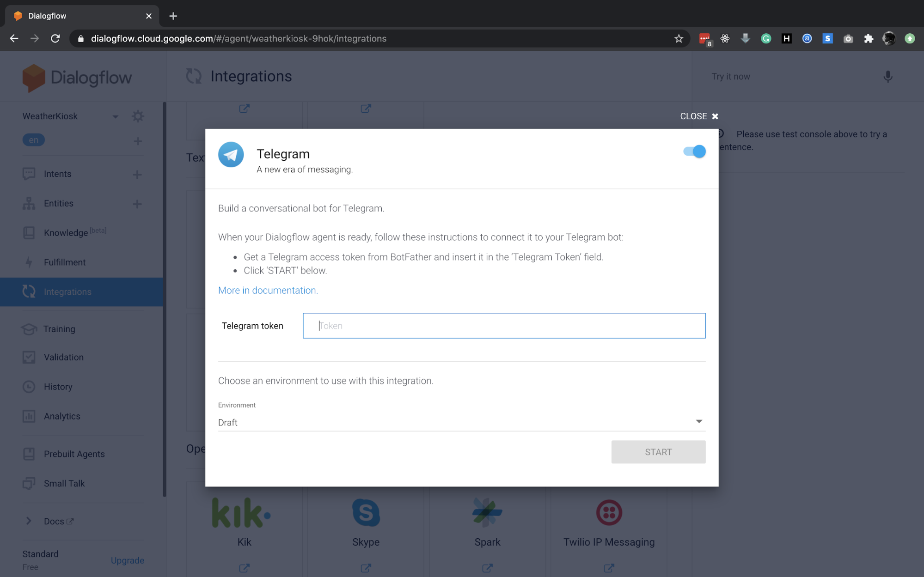The width and height of the screenshot is (924, 577).
Task: Click the microphone icon in Try it now
Action: point(887,77)
